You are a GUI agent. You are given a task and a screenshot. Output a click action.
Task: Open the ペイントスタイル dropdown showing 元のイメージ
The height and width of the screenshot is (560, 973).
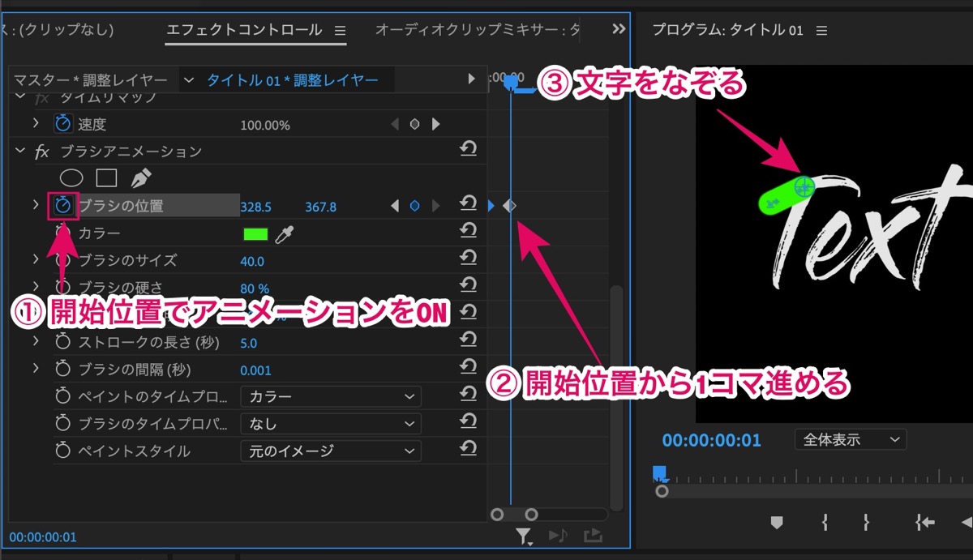pos(331,451)
